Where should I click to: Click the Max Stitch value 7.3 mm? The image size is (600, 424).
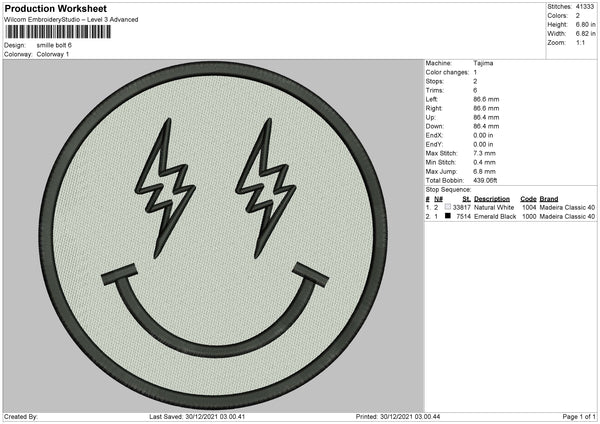pyautogui.click(x=484, y=153)
